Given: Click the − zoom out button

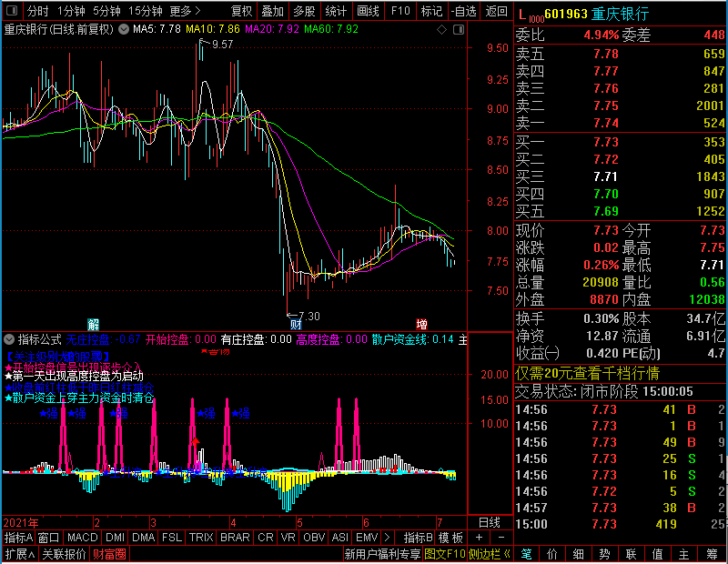Looking at the screenshot, I should (x=501, y=538).
